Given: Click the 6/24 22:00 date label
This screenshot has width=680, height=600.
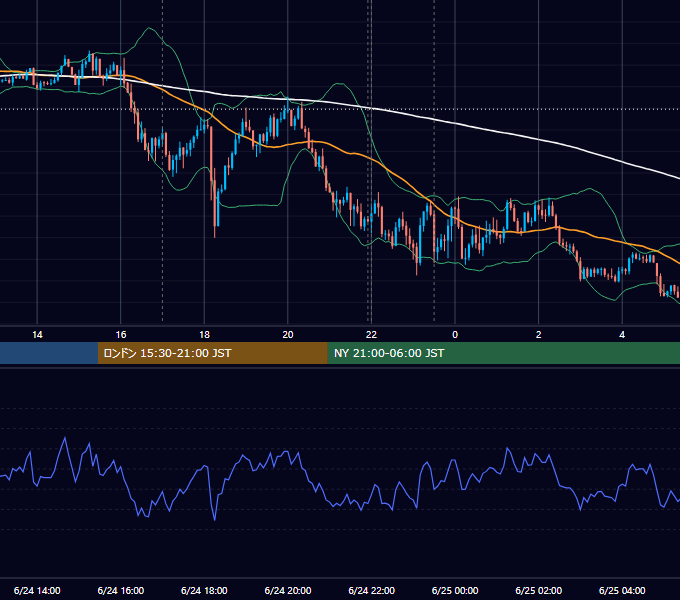Looking at the screenshot, I should 372,590.
